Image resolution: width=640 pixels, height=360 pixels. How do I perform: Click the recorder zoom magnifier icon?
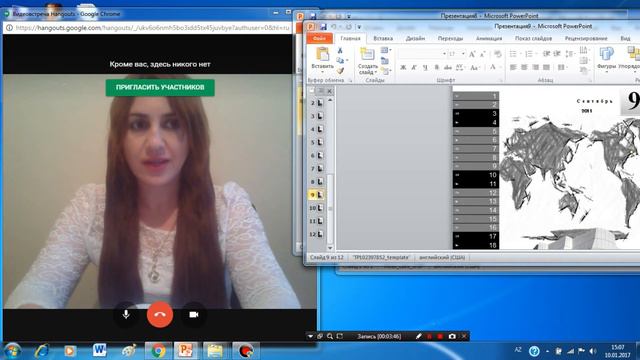click(x=330, y=336)
